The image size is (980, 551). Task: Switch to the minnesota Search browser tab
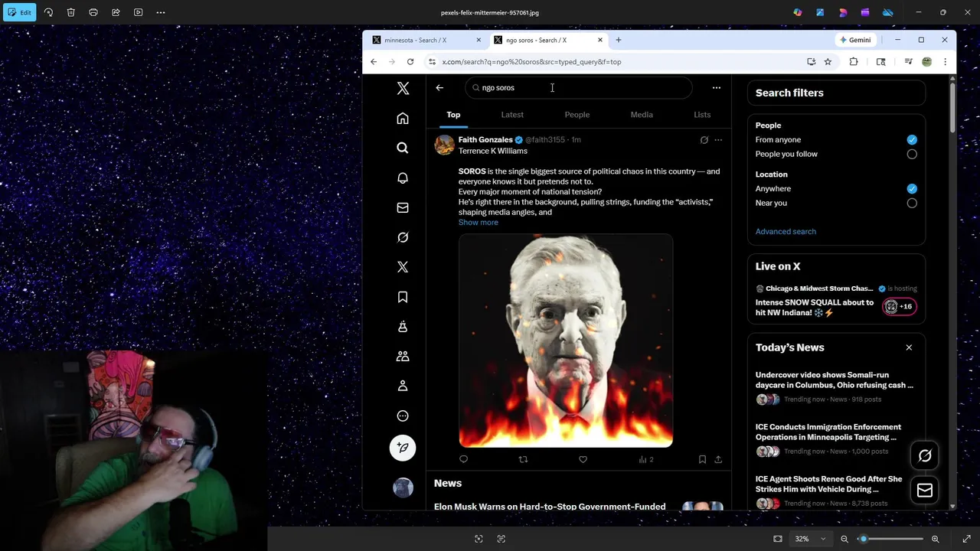[426, 40]
